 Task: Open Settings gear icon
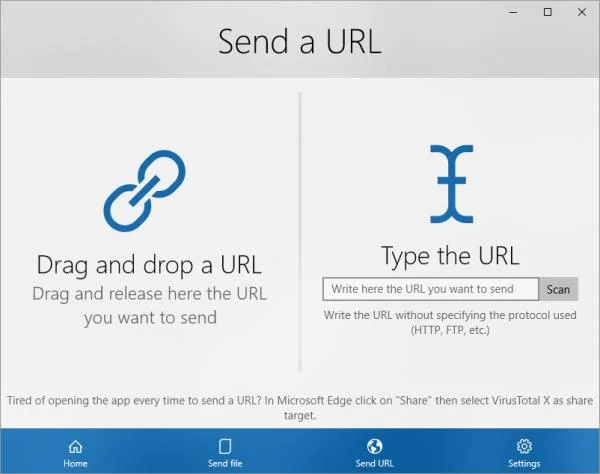524,446
